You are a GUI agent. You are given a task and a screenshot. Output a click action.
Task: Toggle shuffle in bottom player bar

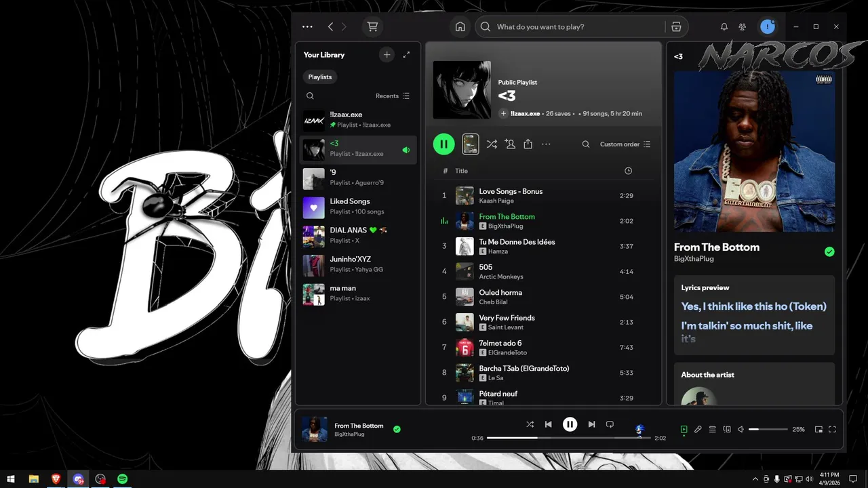pyautogui.click(x=530, y=424)
